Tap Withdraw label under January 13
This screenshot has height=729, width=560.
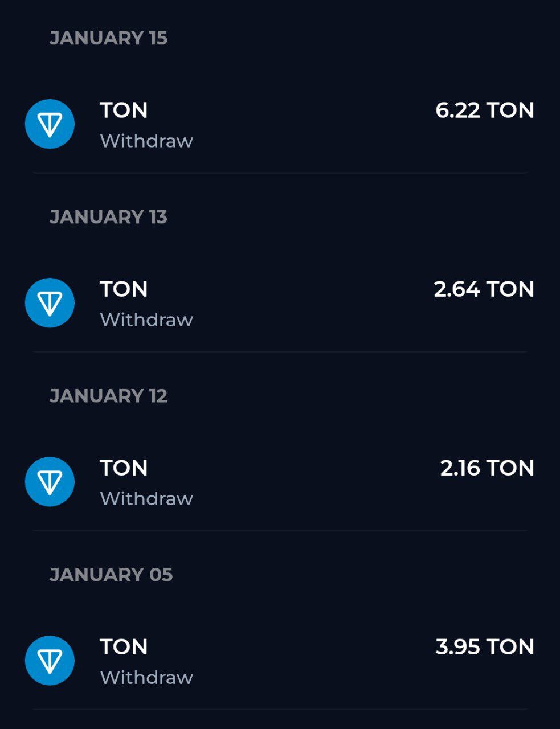point(146,320)
